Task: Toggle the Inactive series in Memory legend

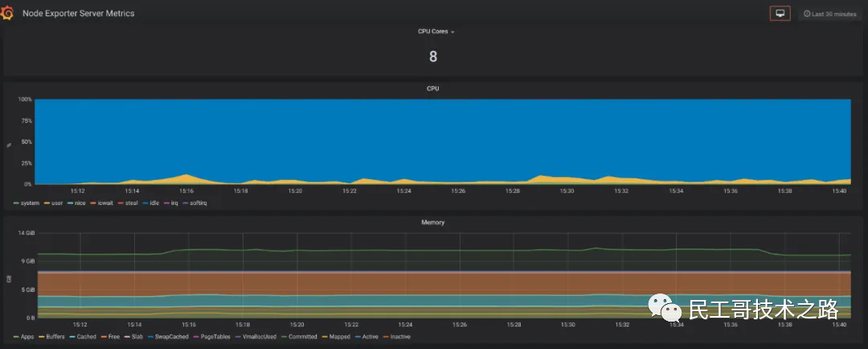Action: (396, 337)
